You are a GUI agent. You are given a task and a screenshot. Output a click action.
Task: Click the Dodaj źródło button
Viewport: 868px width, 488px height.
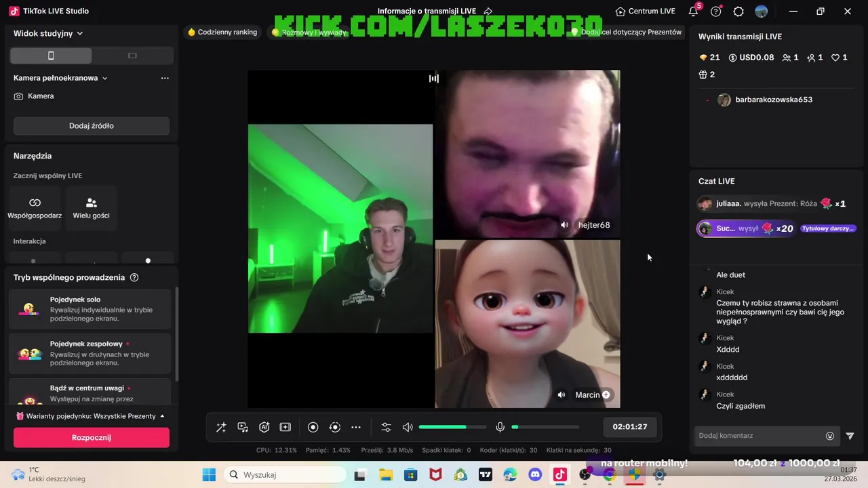point(92,126)
